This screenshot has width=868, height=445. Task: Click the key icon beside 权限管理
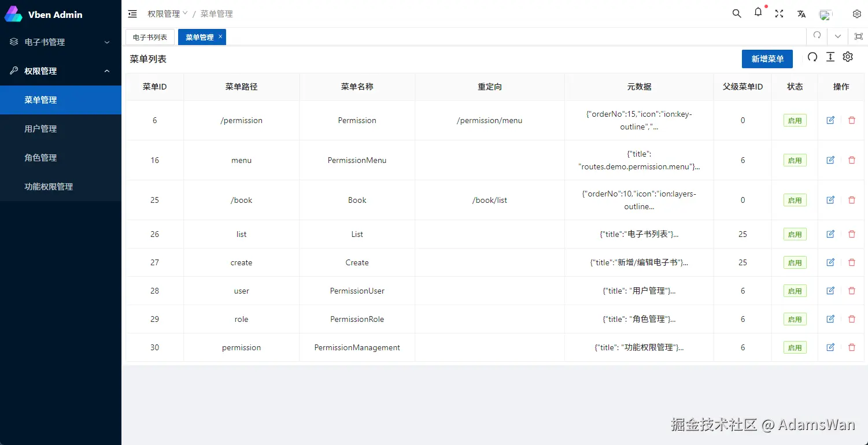pos(14,71)
